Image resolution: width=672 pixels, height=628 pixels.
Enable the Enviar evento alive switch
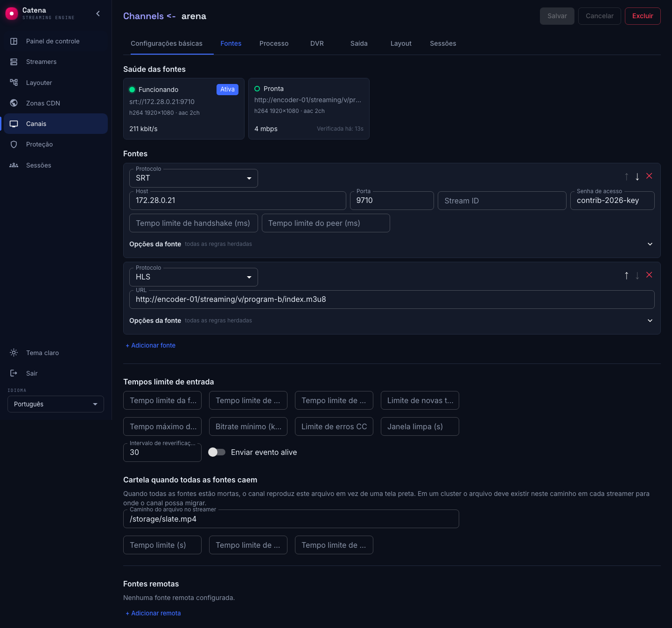pos(217,452)
